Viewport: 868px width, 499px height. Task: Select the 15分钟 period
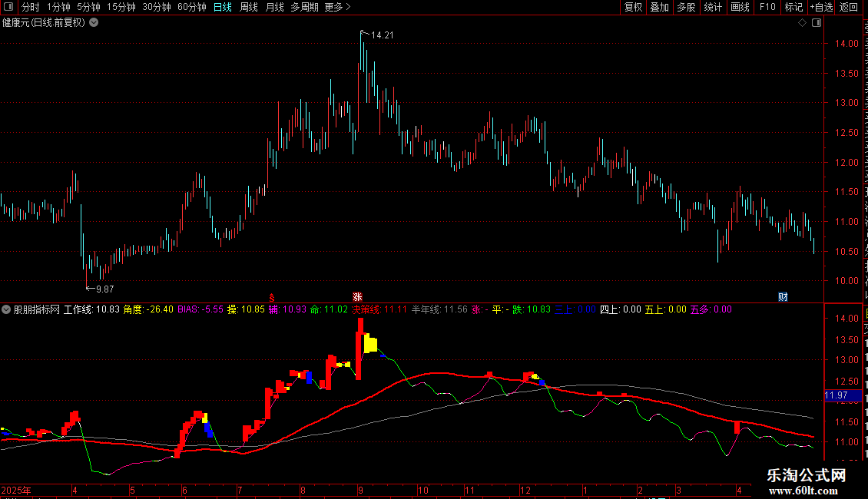click(x=121, y=7)
